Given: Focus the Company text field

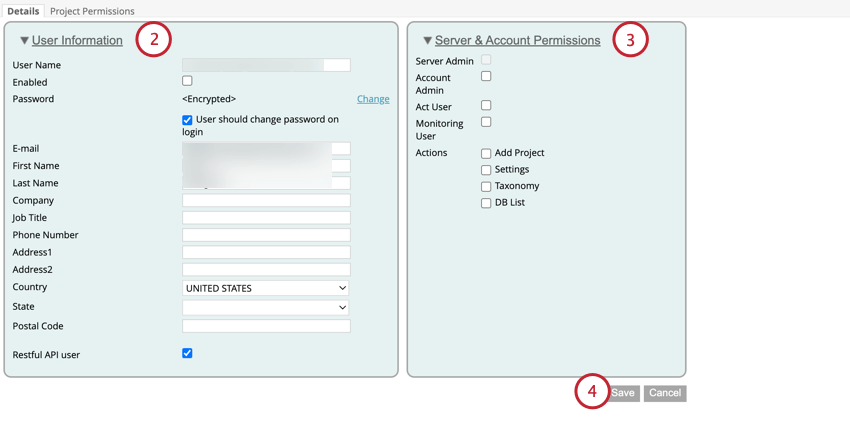Looking at the screenshot, I should pos(266,200).
